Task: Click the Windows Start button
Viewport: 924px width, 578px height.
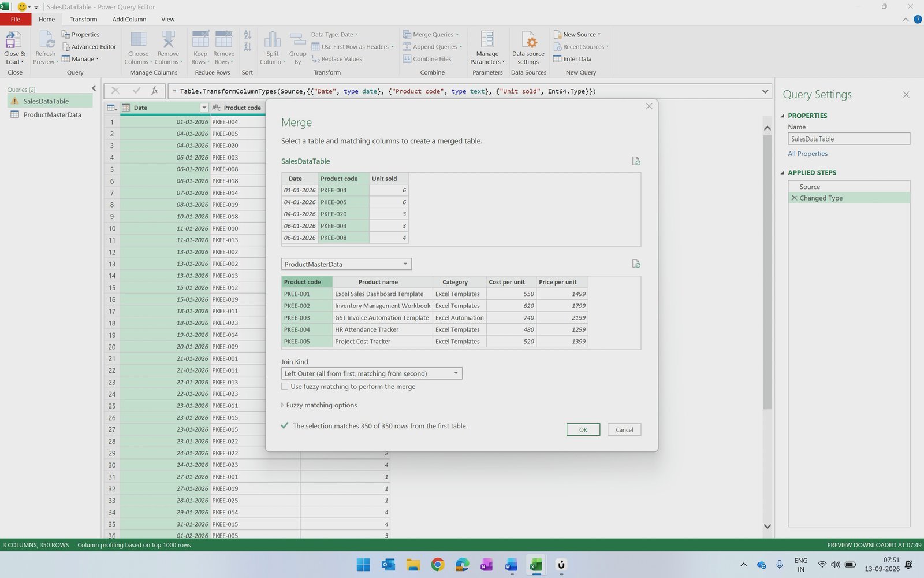Action: [363, 565]
